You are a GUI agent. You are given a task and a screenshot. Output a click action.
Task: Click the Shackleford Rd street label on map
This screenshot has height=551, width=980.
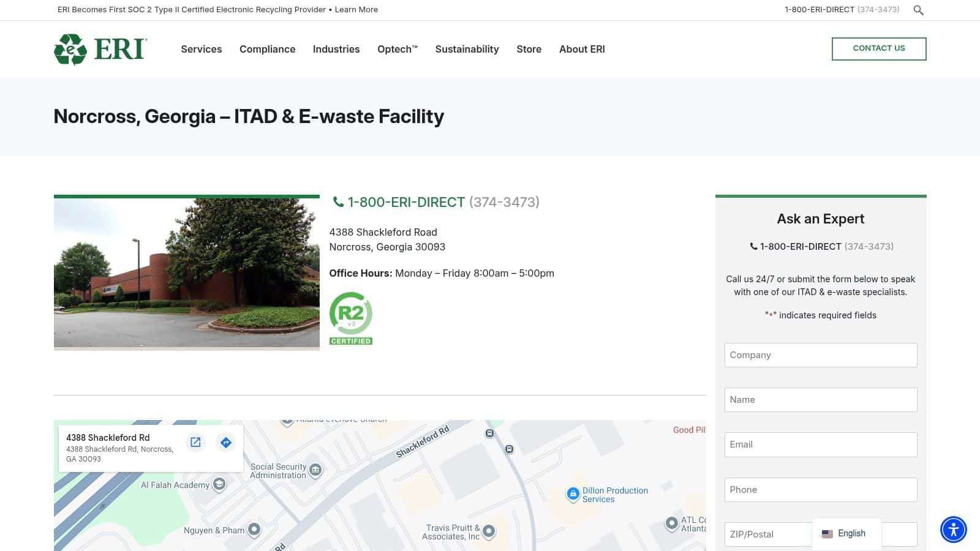click(x=423, y=441)
